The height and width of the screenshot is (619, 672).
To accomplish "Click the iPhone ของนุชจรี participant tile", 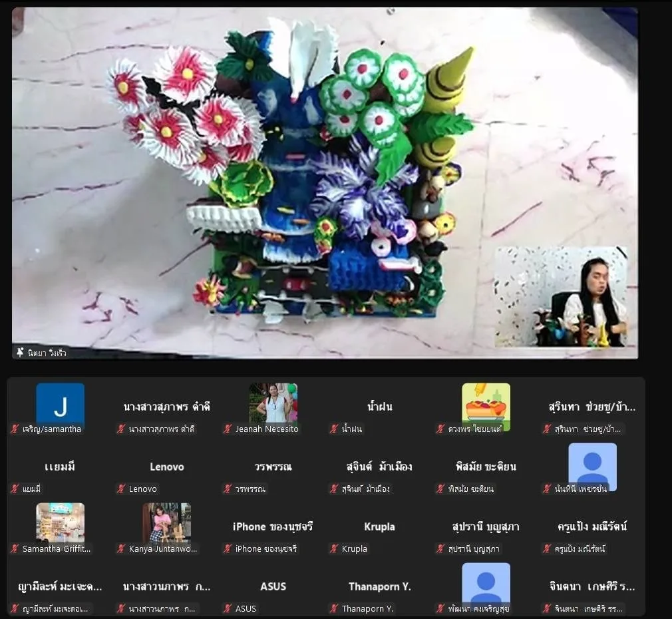I will [x=273, y=527].
